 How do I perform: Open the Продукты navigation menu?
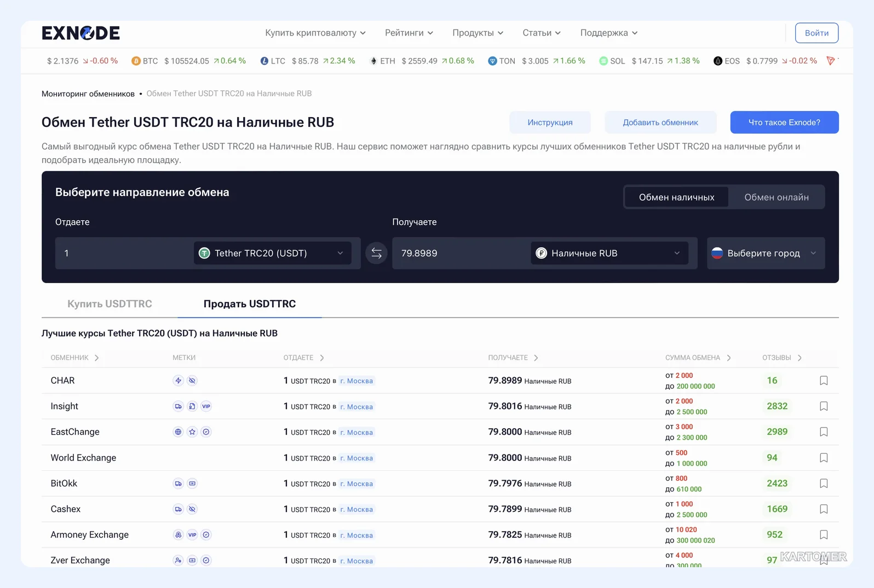point(478,33)
